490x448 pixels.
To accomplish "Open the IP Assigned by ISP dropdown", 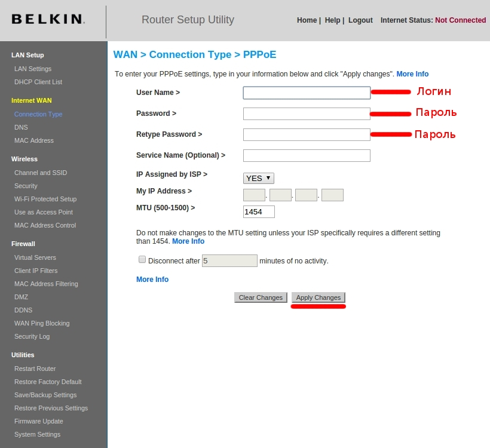I will click(x=258, y=179).
